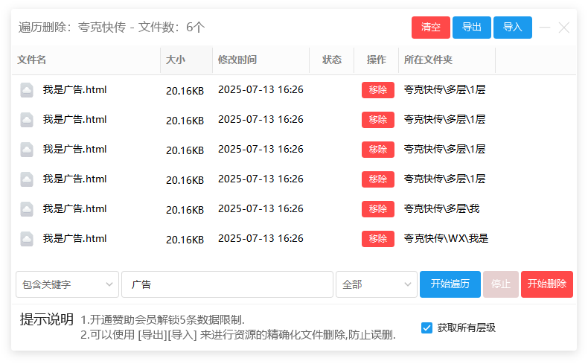Start scanning with 开始遍历 button
This screenshot has height=364, width=588.
tap(450, 284)
